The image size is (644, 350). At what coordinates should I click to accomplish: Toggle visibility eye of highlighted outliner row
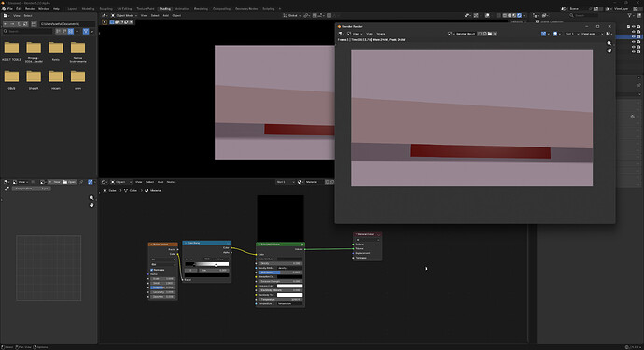click(634, 36)
